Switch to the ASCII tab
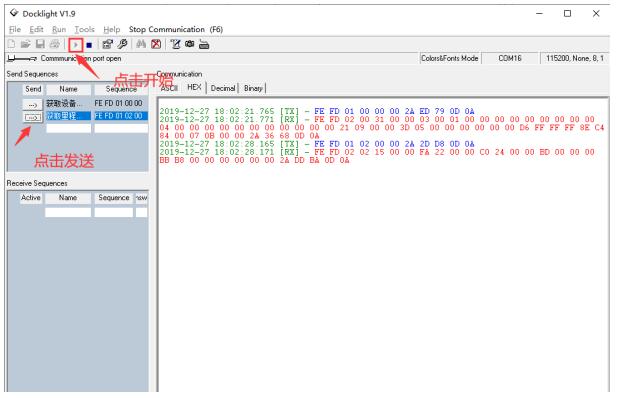618x398 pixels. [x=169, y=88]
